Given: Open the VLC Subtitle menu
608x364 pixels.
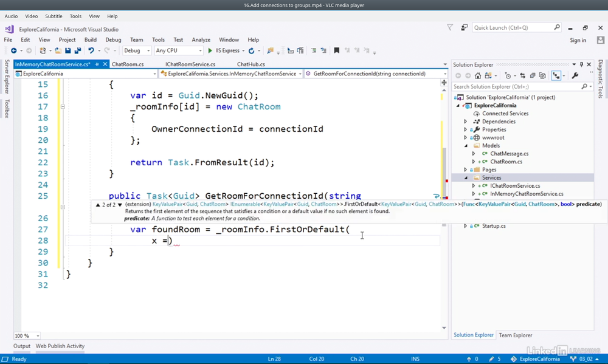Looking at the screenshot, I should click(x=54, y=16).
